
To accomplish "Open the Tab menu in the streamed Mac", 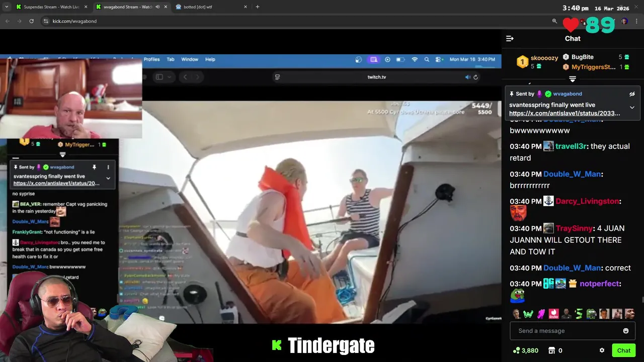I will click(171, 59).
